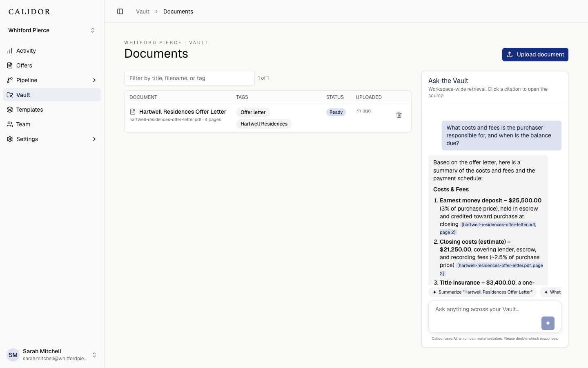The width and height of the screenshot is (588, 368).
Task: Open the Hartwell Residences Offer Letter document
Action: coord(183,112)
